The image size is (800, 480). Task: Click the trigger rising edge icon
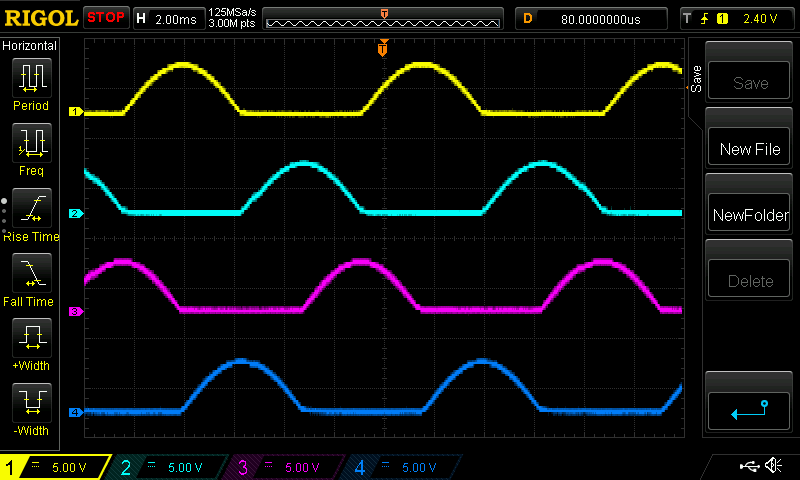(705, 19)
